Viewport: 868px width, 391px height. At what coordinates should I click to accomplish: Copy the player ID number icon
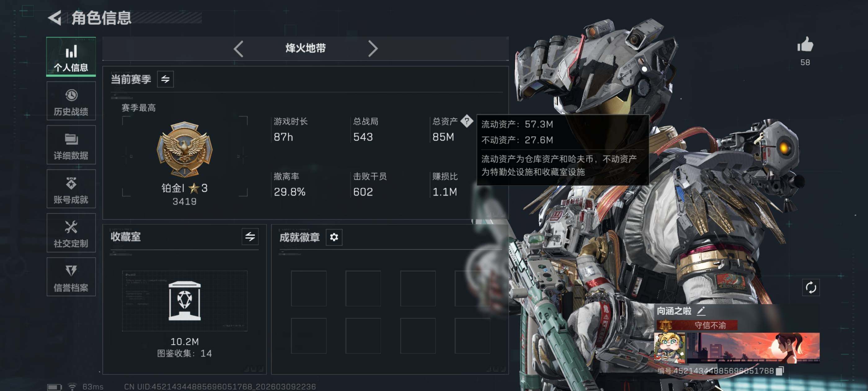780,371
